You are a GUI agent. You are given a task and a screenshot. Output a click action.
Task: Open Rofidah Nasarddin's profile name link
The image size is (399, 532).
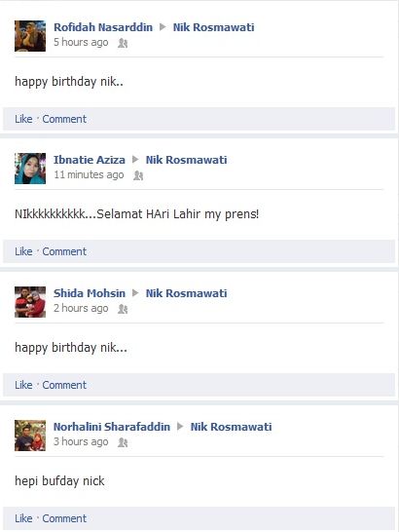[103, 27]
